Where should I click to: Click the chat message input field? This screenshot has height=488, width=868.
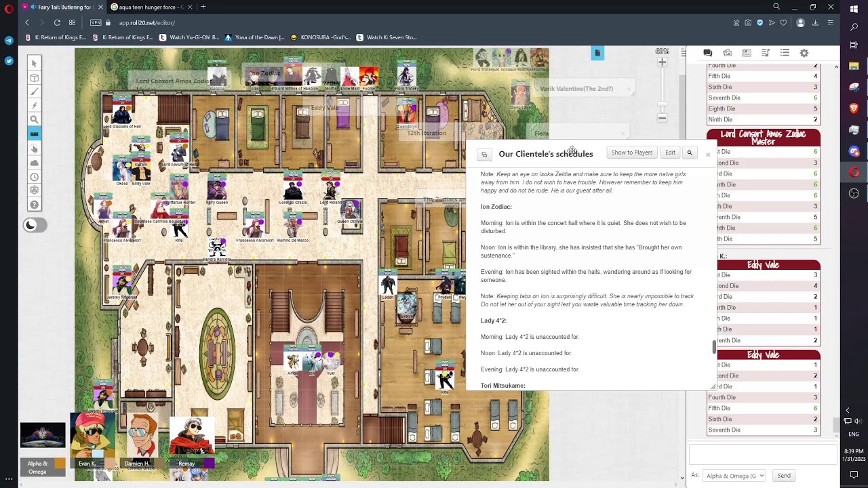(x=762, y=455)
